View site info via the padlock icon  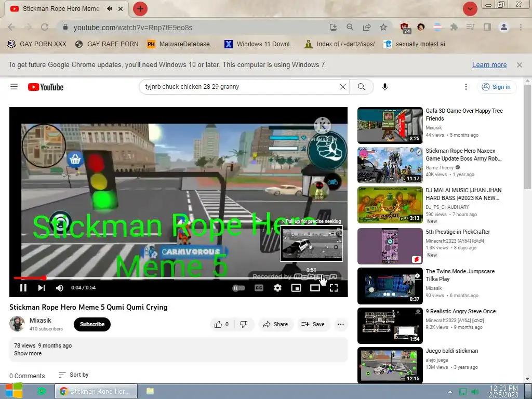tap(65, 27)
